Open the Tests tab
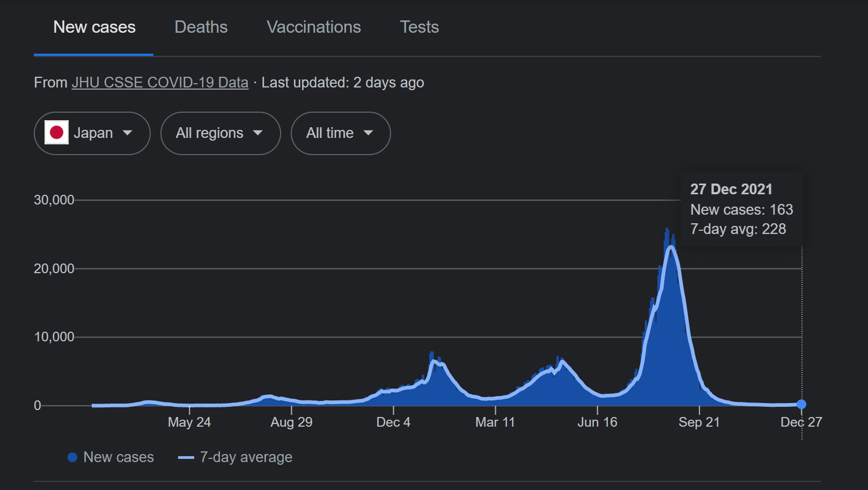This screenshot has height=490, width=868. coord(420,27)
